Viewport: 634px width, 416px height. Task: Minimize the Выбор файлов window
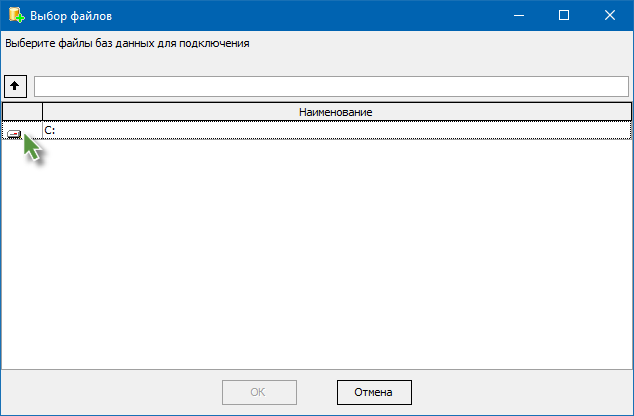[x=519, y=15]
